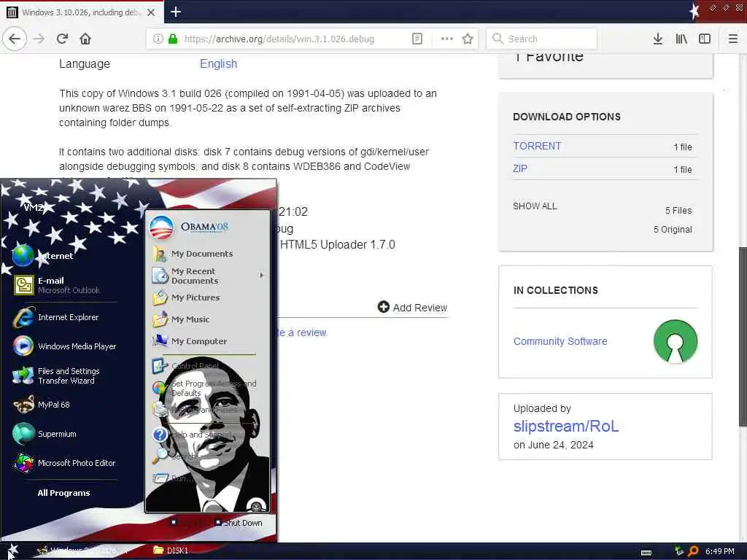
Task: Open the hamburger application menu
Action: click(x=733, y=39)
